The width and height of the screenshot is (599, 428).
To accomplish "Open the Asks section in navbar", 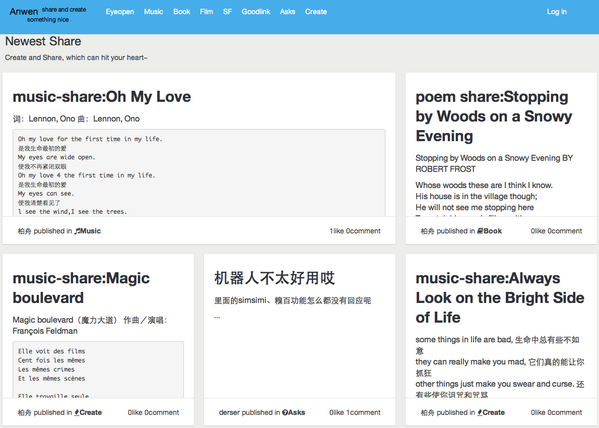I will click(287, 12).
